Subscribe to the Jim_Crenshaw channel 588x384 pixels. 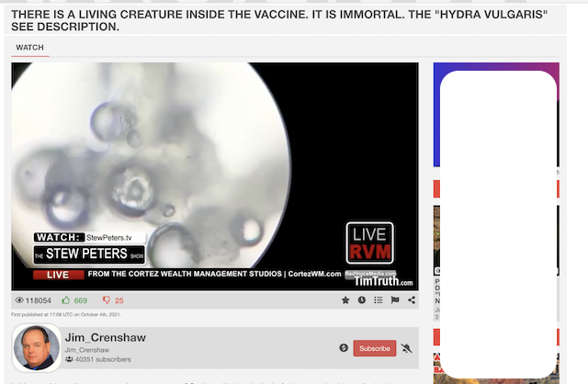coord(375,348)
